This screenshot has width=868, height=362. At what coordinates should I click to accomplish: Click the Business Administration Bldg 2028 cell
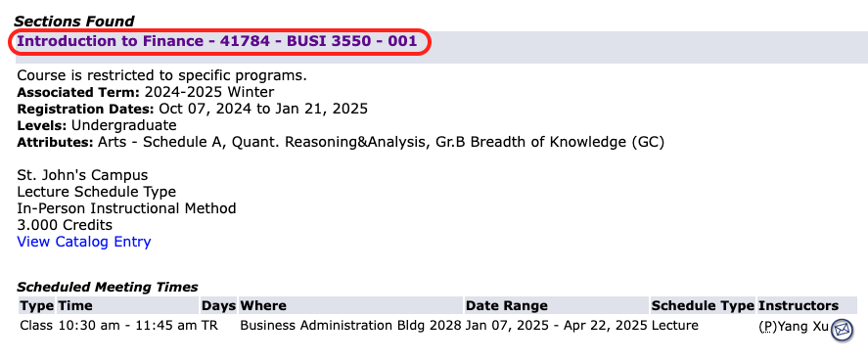tap(350, 326)
